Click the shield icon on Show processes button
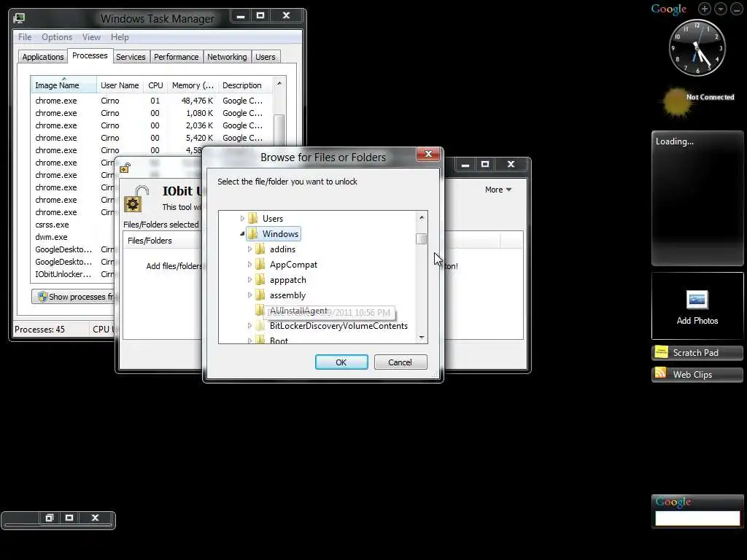 pyautogui.click(x=43, y=297)
